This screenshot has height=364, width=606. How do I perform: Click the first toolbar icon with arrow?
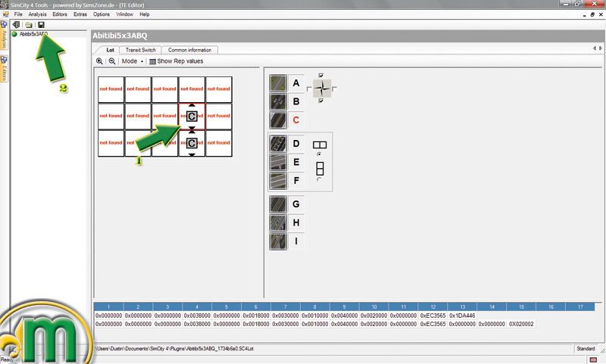point(17,25)
